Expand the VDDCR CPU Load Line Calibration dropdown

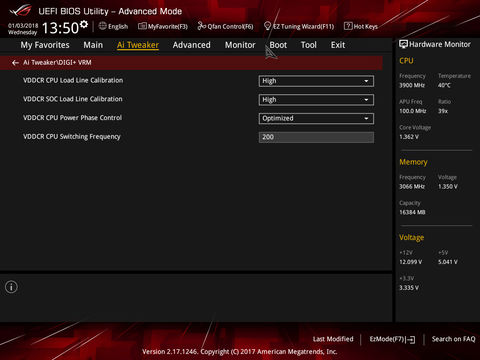tap(316, 81)
